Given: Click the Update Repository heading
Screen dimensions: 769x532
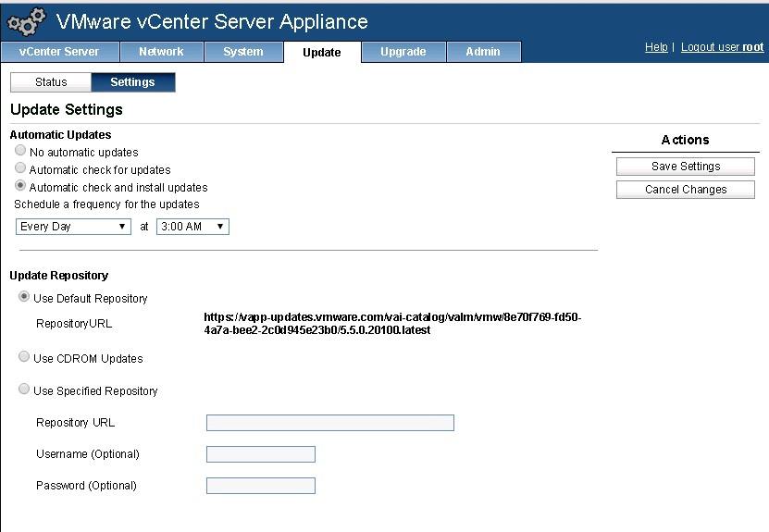Looking at the screenshot, I should click(x=59, y=276).
